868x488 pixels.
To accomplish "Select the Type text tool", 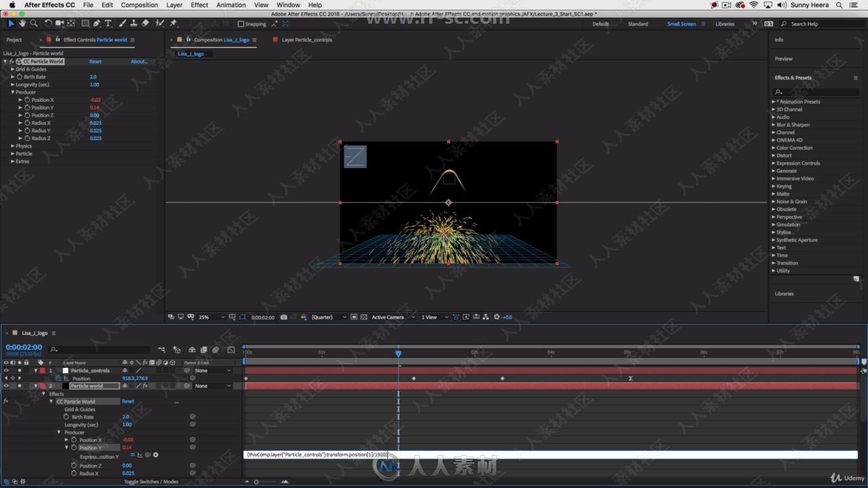I will point(108,23).
